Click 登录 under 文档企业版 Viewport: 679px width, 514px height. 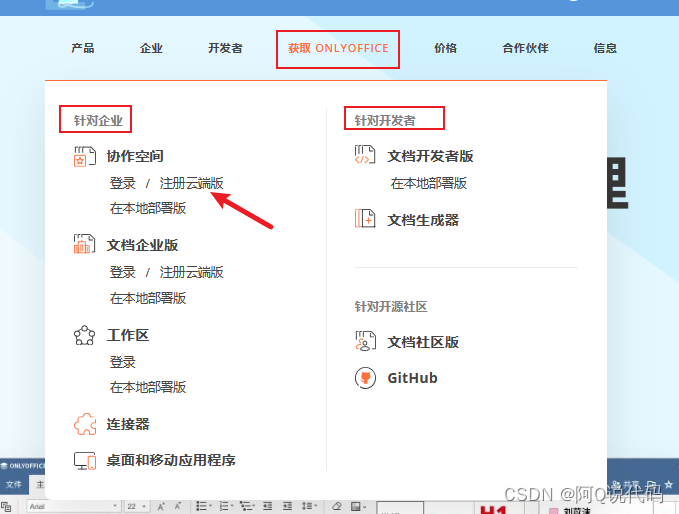(123, 272)
